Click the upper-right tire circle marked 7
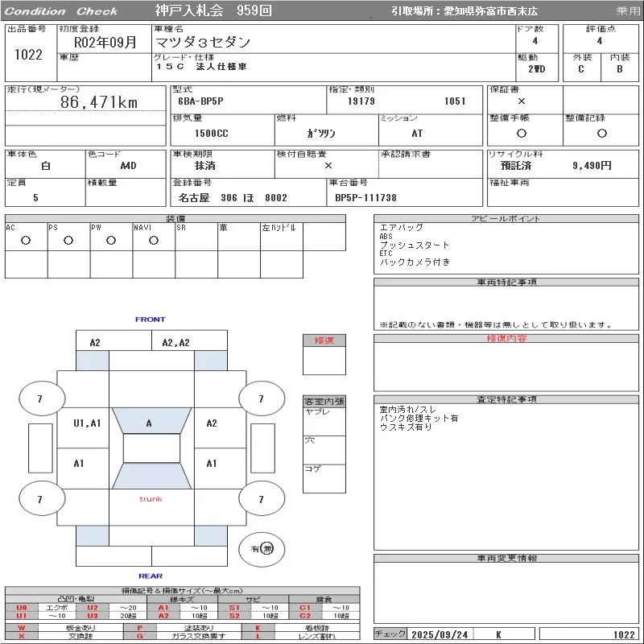The image size is (644, 644). pyautogui.click(x=261, y=398)
